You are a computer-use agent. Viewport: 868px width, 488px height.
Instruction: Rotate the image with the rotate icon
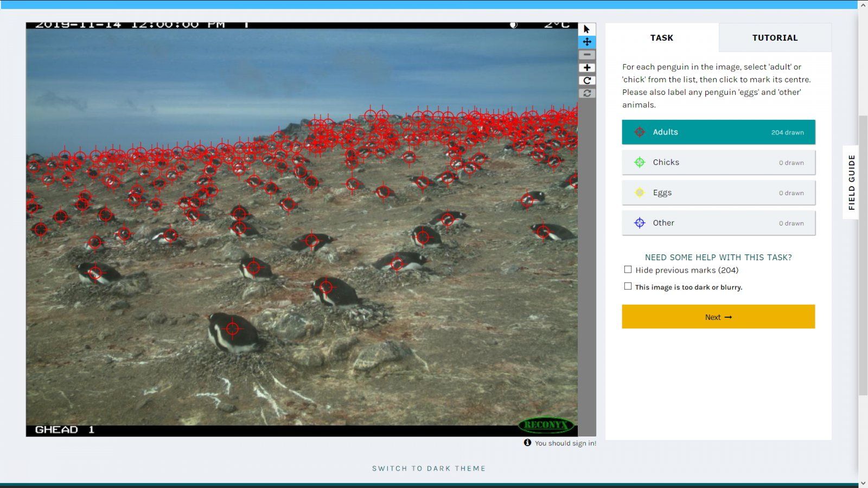pyautogui.click(x=586, y=80)
